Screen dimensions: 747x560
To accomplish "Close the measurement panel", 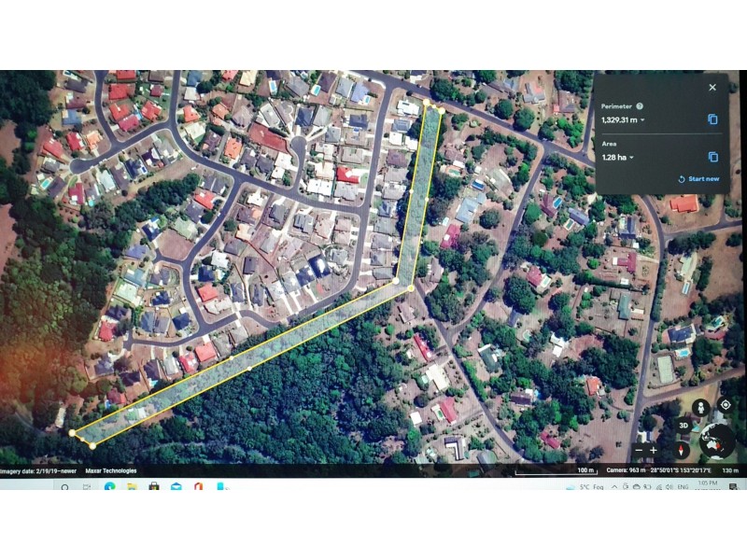I will 712,87.
